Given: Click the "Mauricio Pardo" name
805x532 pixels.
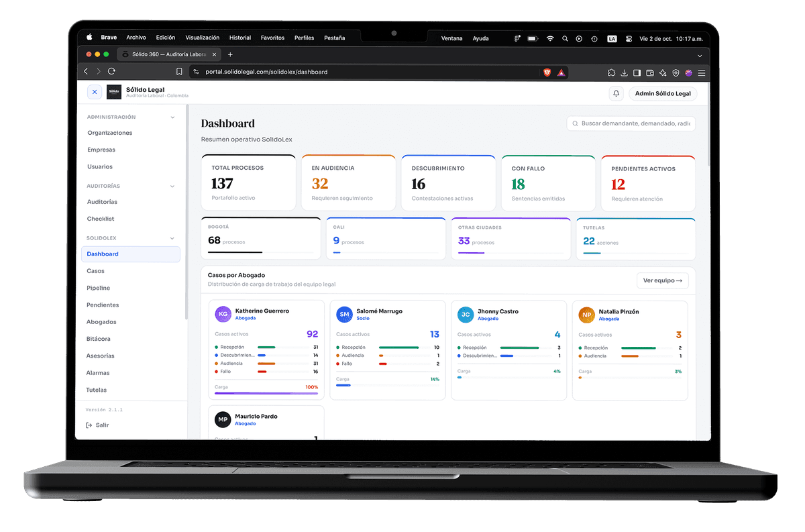Looking at the screenshot, I should coord(256,417).
